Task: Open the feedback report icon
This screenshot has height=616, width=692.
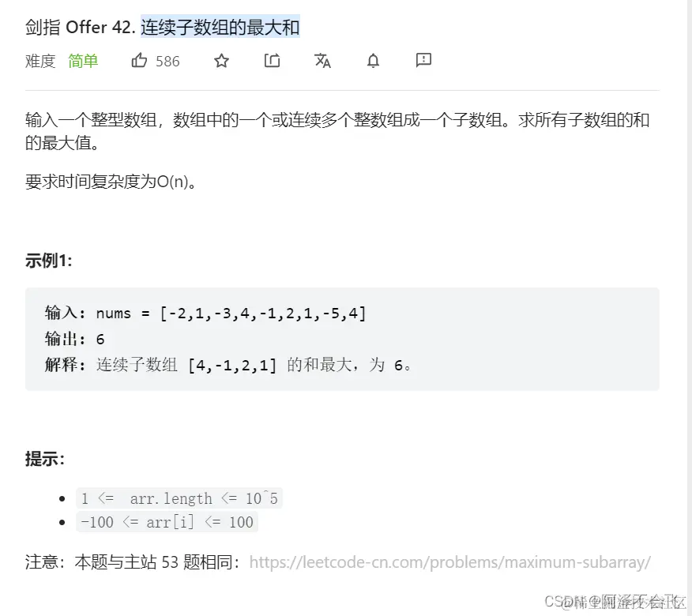Action: (x=423, y=60)
